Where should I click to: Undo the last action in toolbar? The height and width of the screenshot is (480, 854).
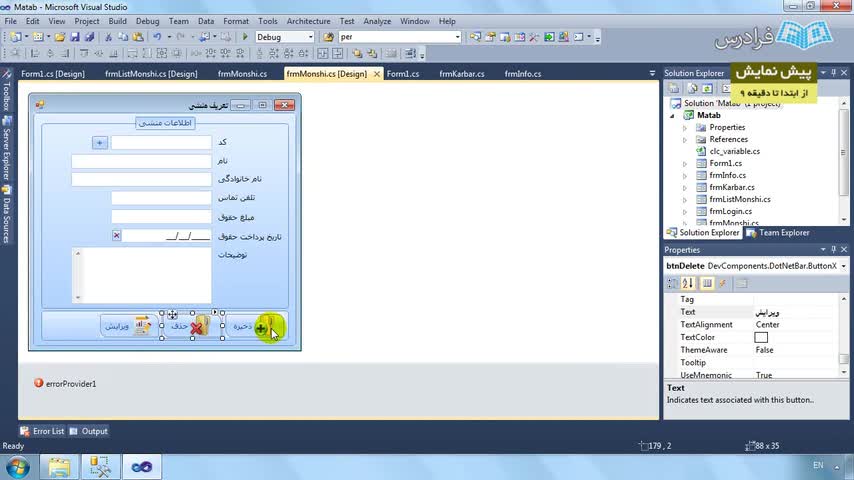157,37
